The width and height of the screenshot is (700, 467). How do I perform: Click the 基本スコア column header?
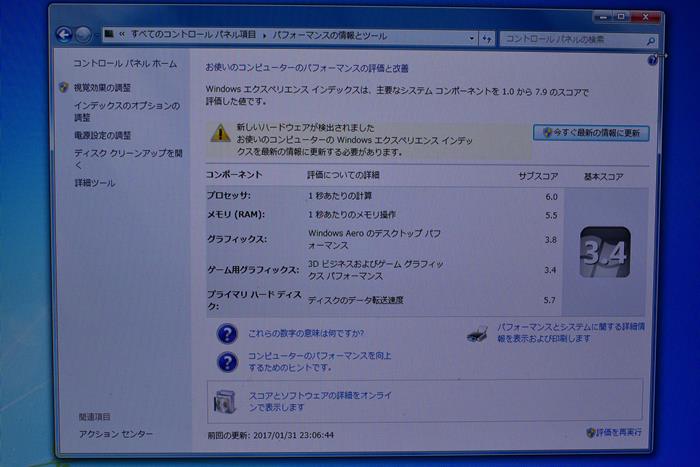[x=604, y=177]
